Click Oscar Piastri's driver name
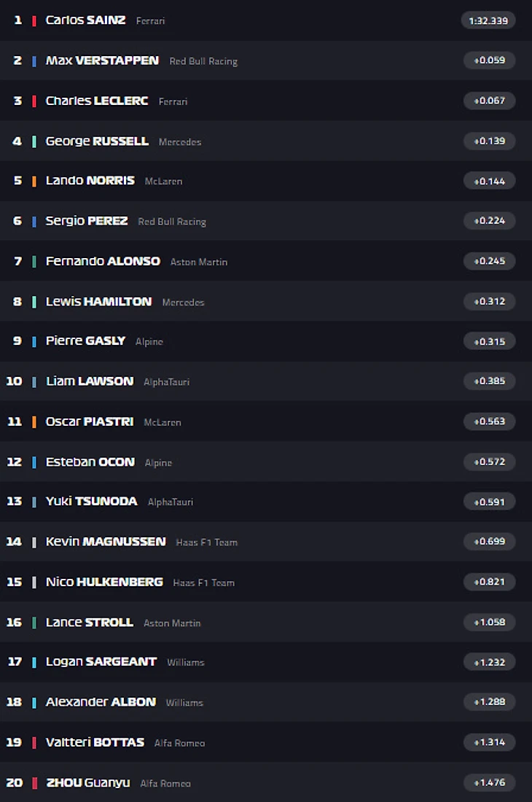This screenshot has height=802, width=532. click(x=89, y=421)
